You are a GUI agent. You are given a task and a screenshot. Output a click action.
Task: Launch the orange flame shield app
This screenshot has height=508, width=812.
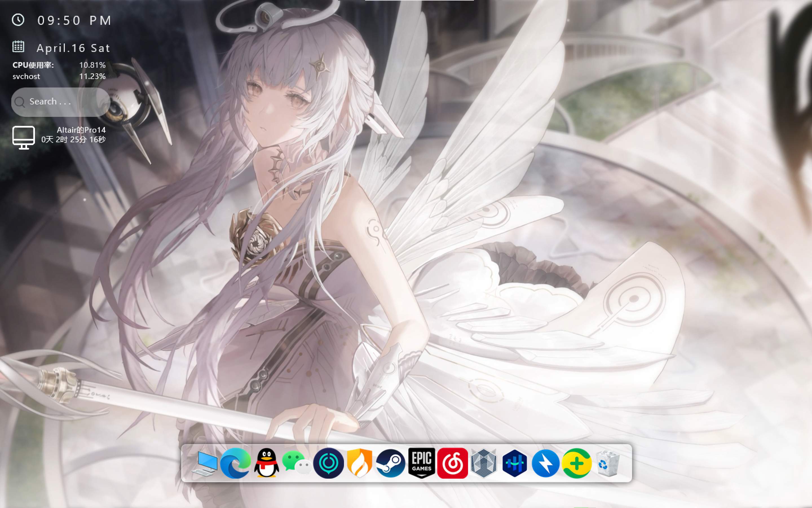click(360, 463)
